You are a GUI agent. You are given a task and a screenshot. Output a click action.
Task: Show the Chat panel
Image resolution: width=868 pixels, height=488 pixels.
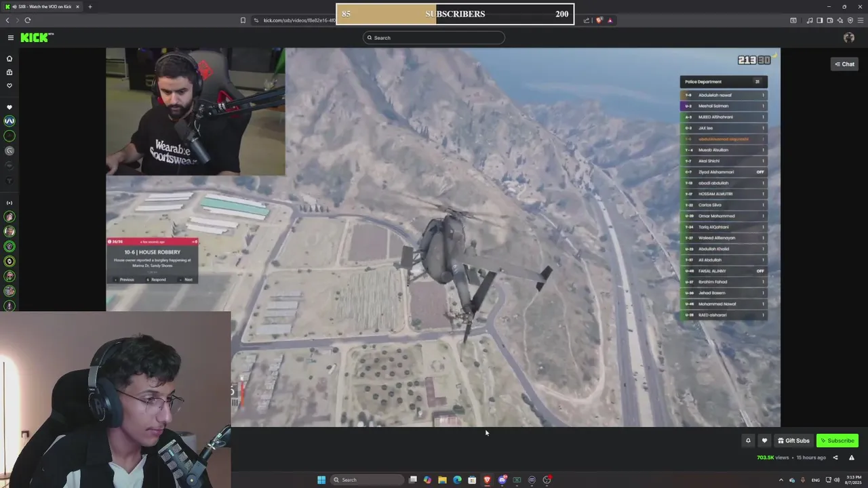(844, 64)
